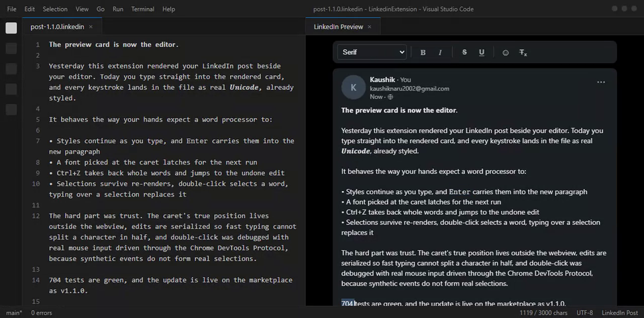Click the editor line "A font picked at the caret"

153,162
